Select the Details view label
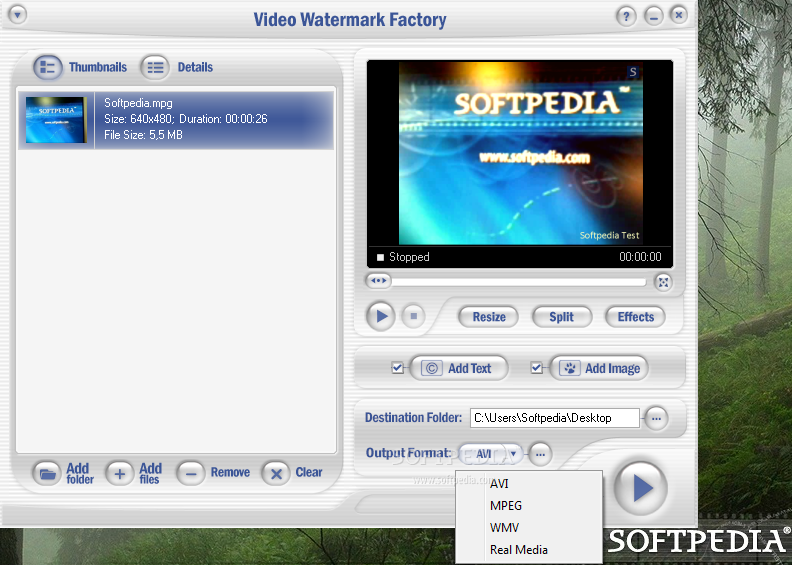792x565 pixels. 195,67
